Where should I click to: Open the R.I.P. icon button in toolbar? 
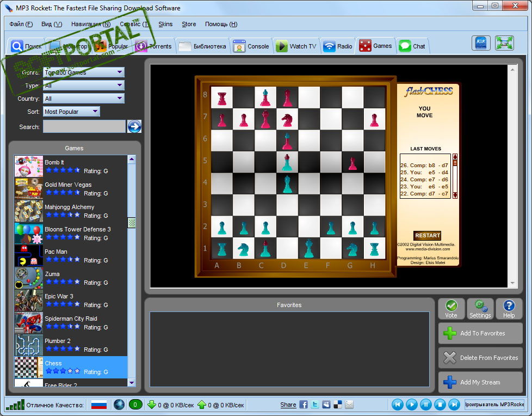(x=481, y=43)
